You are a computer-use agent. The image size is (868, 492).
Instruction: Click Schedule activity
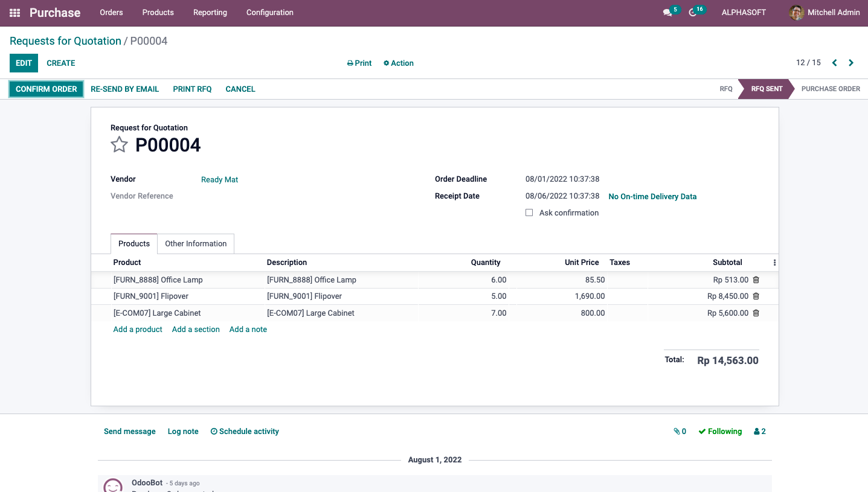click(x=245, y=432)
